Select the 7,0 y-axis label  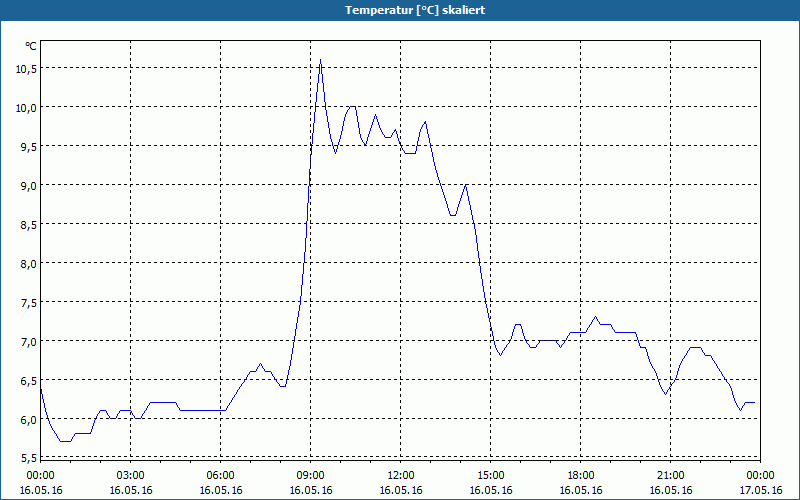pyautogui.click(x=29, y=341)
